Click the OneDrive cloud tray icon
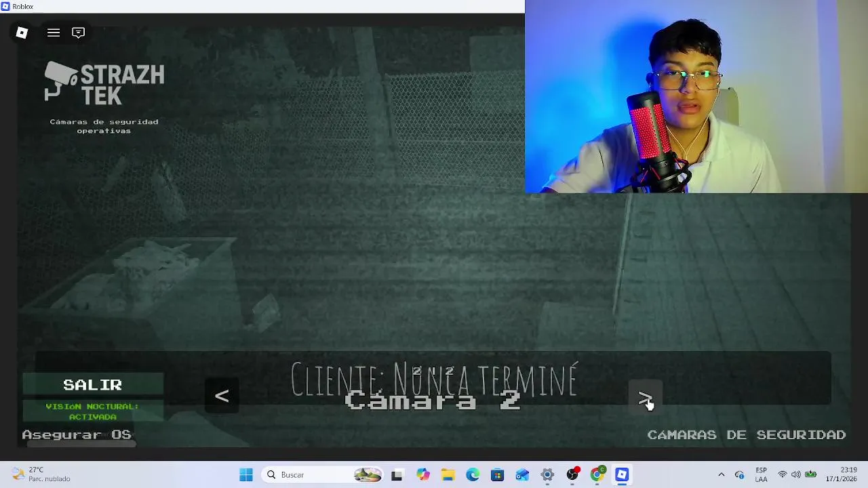 point(739,475)
